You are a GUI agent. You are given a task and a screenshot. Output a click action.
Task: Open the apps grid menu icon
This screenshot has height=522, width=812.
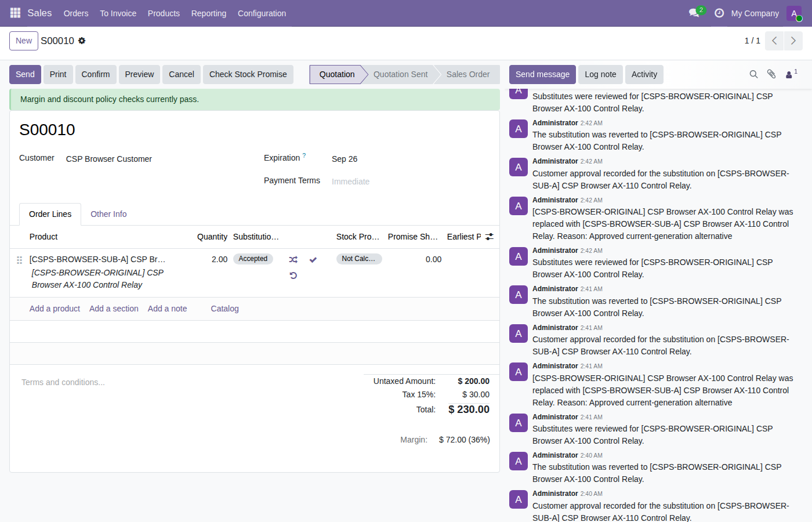point(15,13)
